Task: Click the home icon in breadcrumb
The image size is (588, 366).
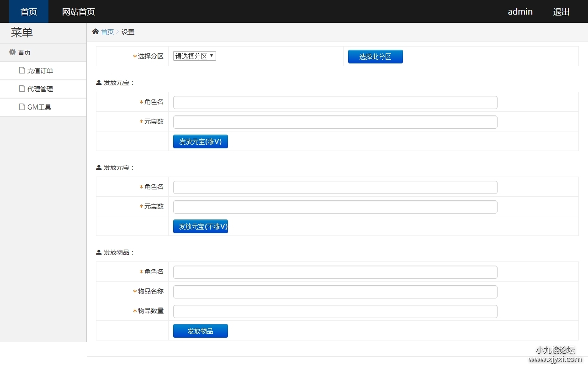Action: point(95,31)
